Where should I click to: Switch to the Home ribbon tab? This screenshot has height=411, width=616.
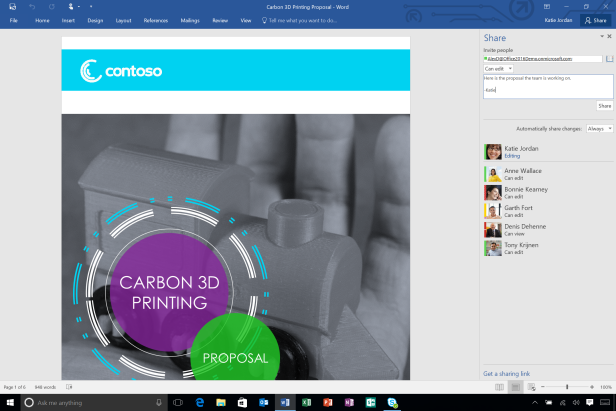tap(42, 20)
